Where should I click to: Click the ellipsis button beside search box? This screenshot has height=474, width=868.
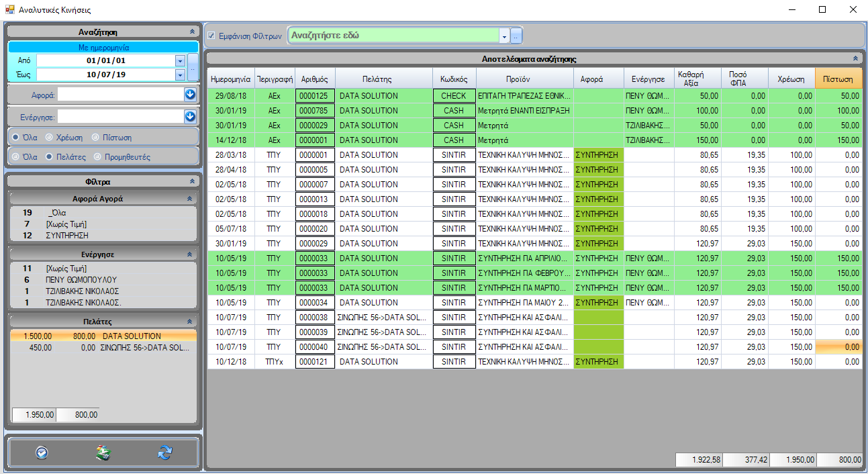[x=516, y=36]
